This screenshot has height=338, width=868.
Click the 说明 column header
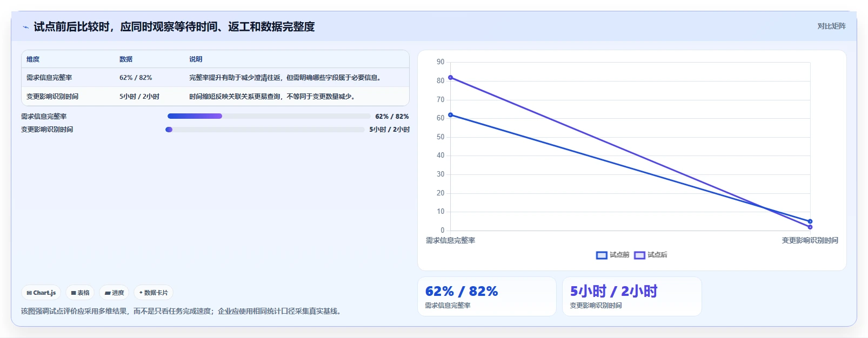pyautogui.click(x=196, y=59)
